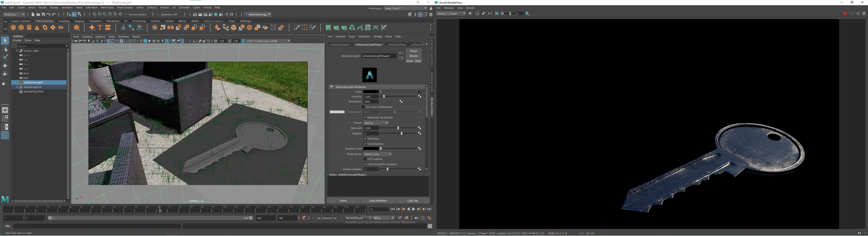Create a polygon torus from the shelf
Image resolution: width=868 pixels, height=236 pixels.
pyautogui.click(x=45, y=28)
